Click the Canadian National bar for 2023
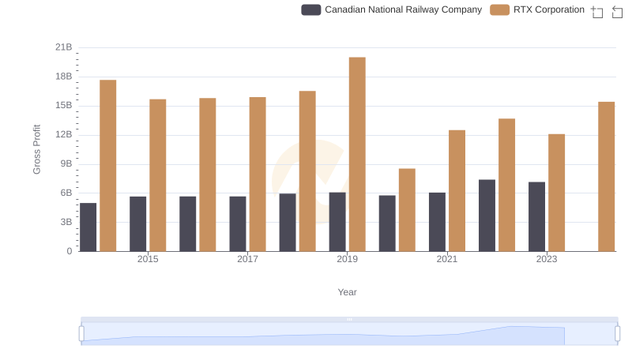This screenshot has height=364, width=632. [537, 216]
